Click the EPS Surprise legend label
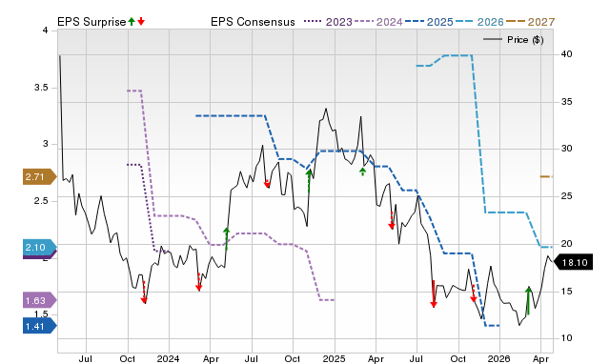This screenshot has height=364, width=610. [x=91, y=22]
